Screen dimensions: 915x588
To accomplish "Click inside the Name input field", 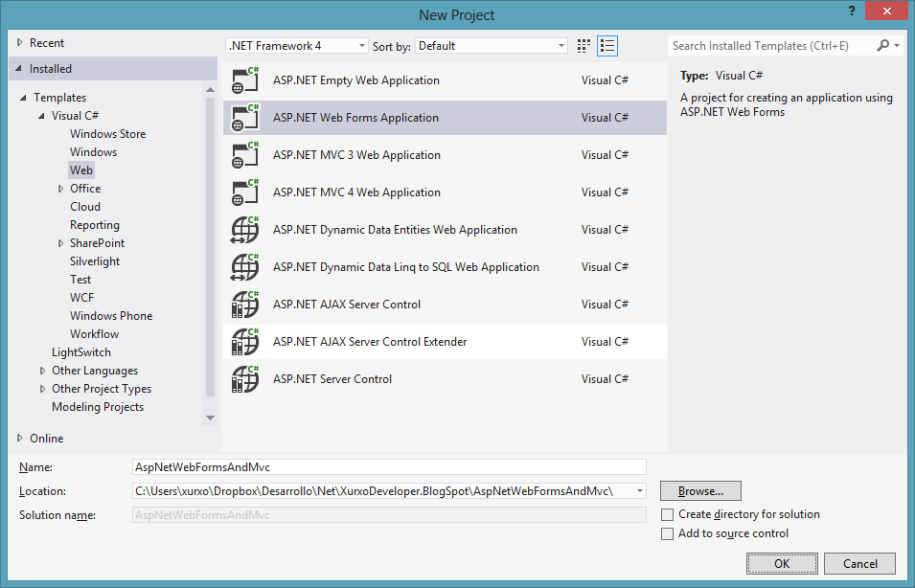I will click(x=383, y=466).
